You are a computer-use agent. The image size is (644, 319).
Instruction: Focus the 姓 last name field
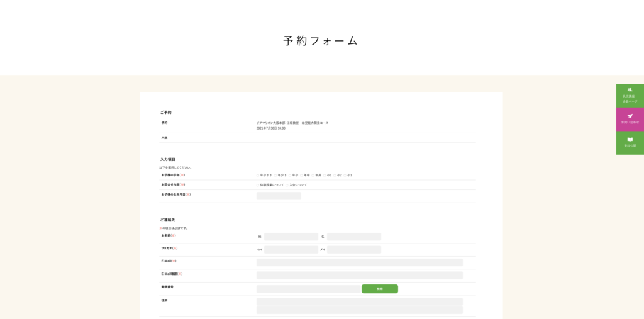(291, 237)
